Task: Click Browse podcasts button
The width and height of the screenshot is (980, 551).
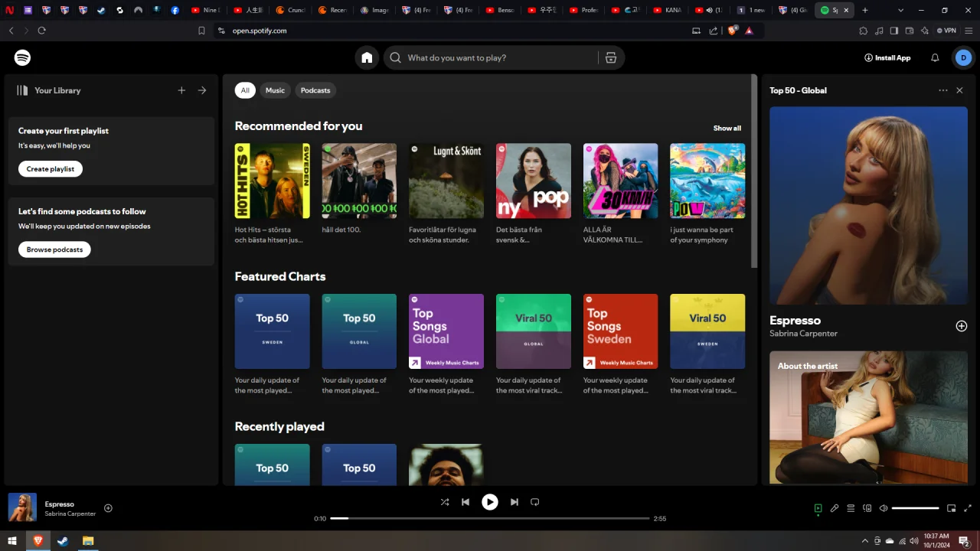Action: tap(54, 249)
